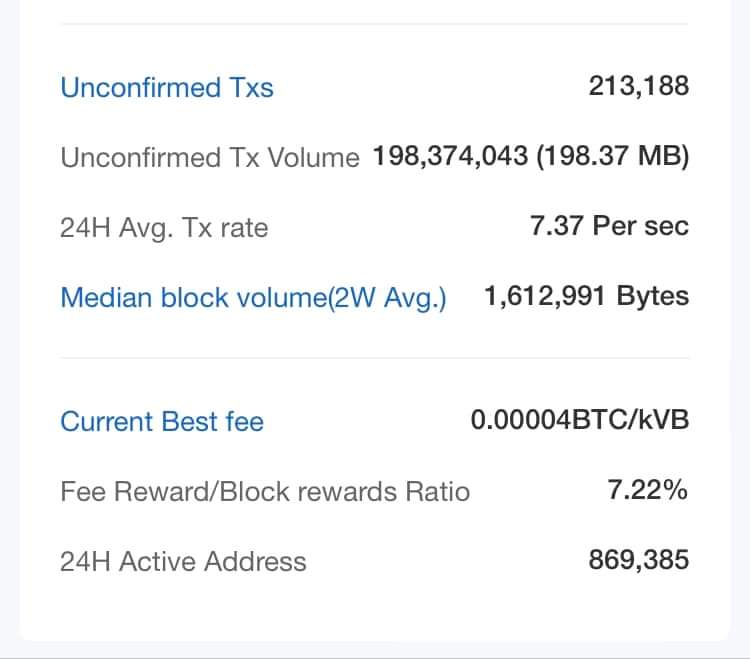Click the Unconfirmed Tx Volume label
Image resolution: width=750 pixels, height=659 pixels.
210,157
